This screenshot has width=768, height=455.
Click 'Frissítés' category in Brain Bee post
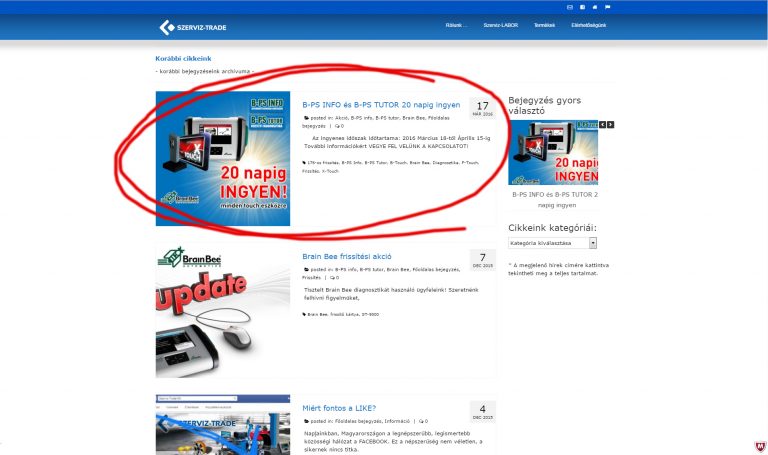[x=311, y=278]
